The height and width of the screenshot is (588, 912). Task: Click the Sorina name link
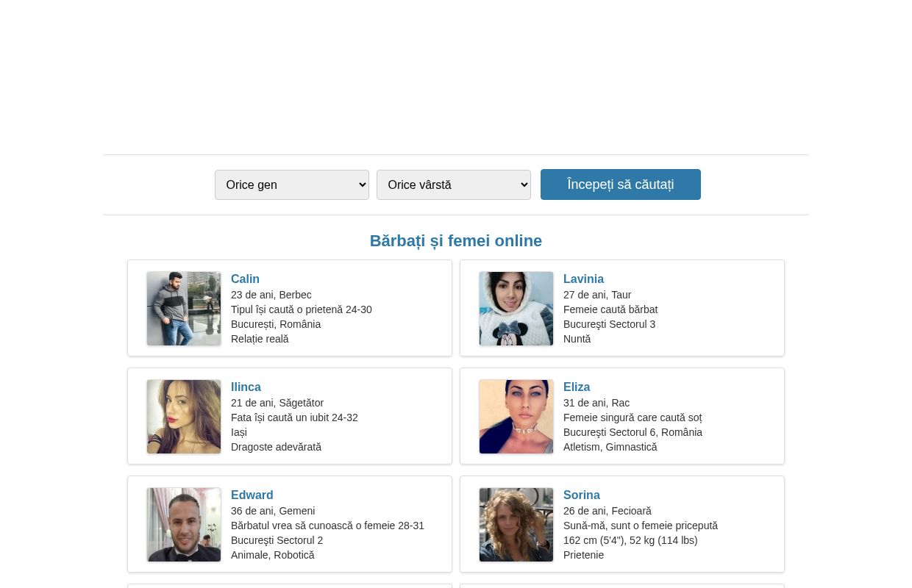582,495
